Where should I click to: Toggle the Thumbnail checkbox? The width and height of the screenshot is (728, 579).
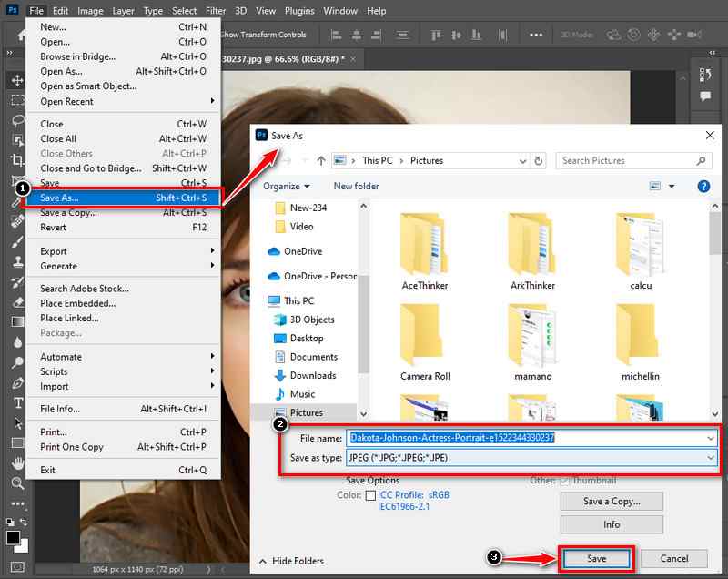tap(564, 481)
